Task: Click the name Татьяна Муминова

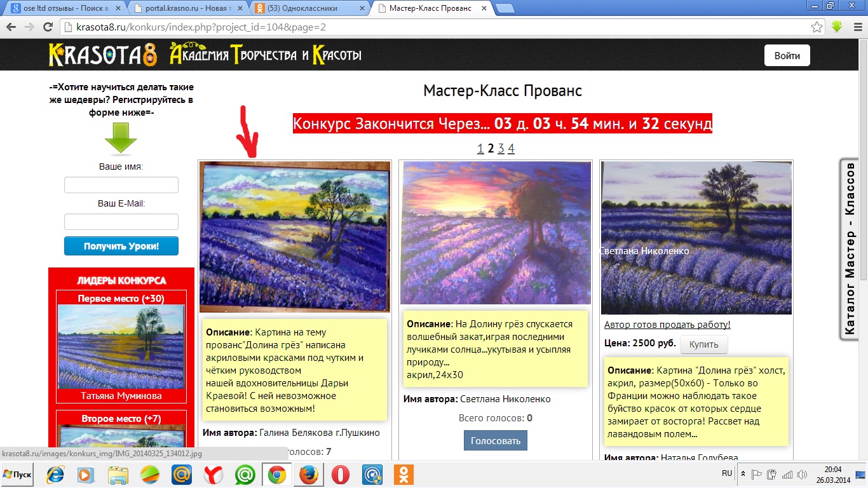Action: [x=121, y=396]
